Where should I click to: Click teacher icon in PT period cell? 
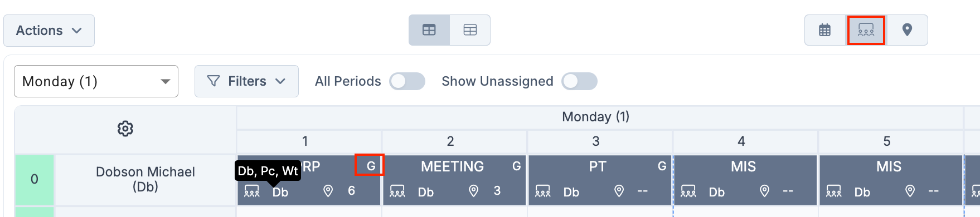click(542, 191)
